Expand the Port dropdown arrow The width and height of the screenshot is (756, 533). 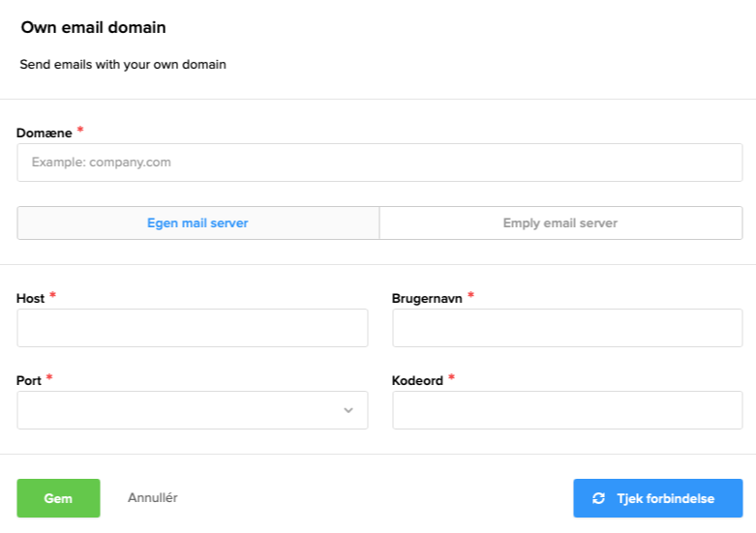[x=348, y=410]
